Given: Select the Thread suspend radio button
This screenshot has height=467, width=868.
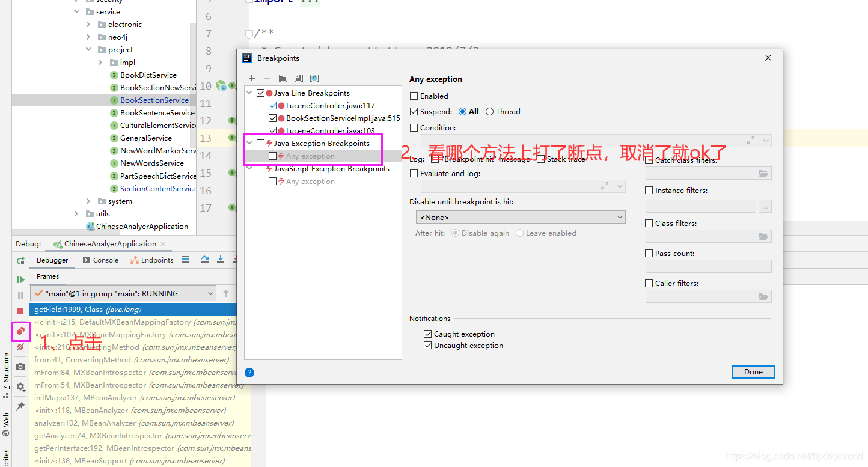Looking at the screenshot, I should click(x=489, y=111).
